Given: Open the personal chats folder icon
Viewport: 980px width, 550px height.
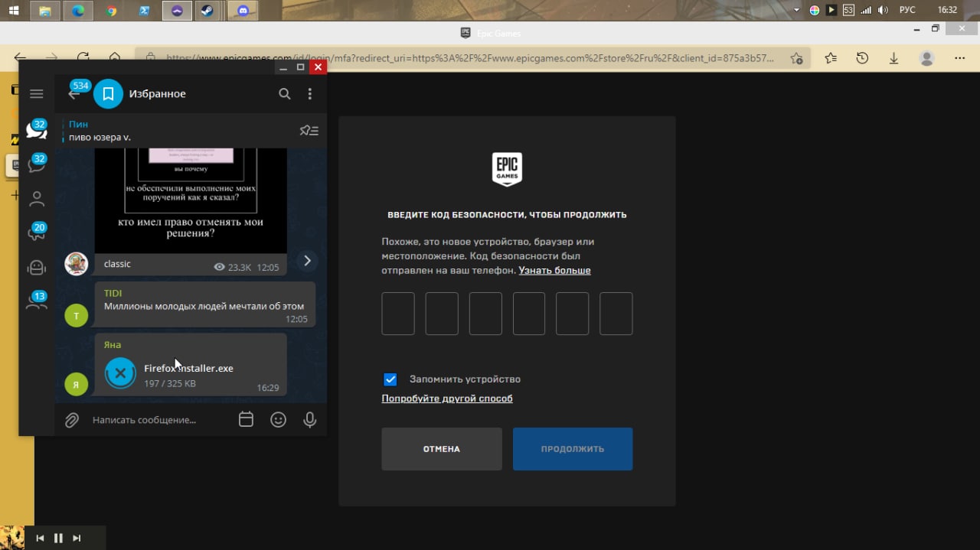Looking at the screenshot, I should [36, 199].
